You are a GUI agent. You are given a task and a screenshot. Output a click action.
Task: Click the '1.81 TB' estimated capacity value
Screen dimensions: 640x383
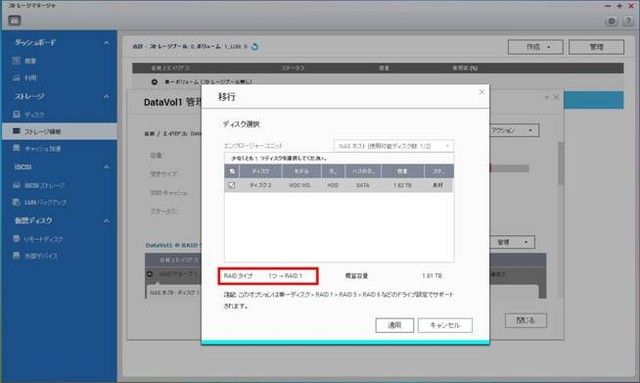coord(432,276)
